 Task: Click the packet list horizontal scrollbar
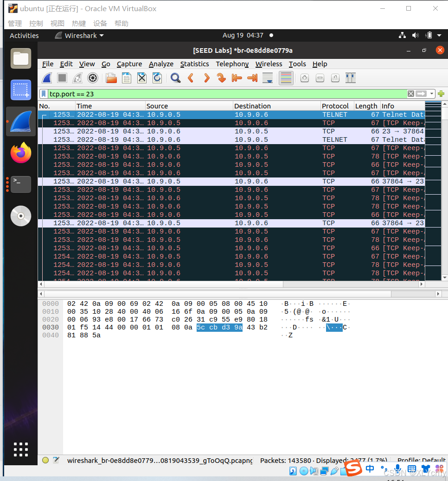coord(230,285)
